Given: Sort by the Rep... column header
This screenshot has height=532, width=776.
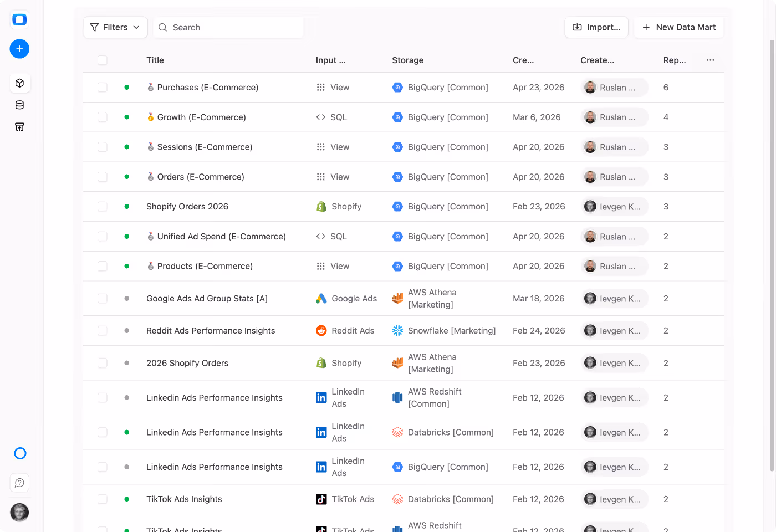Looking at the screenshot, I should pyautogui.click(x=675, y=60).
